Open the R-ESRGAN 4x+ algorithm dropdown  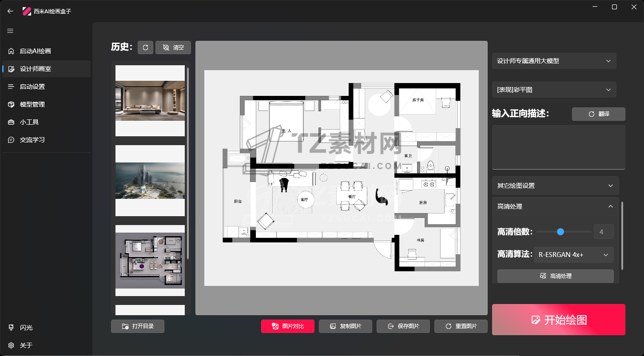pyautogui.click(x=574, y=255)
